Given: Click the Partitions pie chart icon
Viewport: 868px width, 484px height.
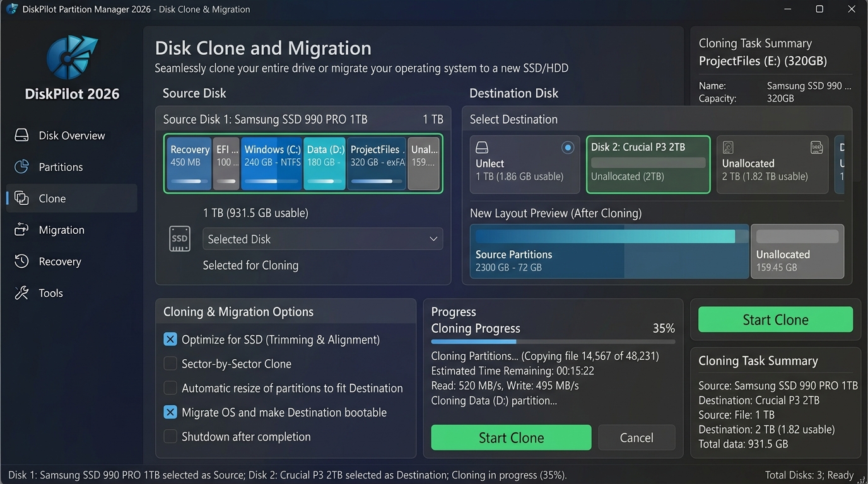Looking at the screenshot, I should pos(21,167).
